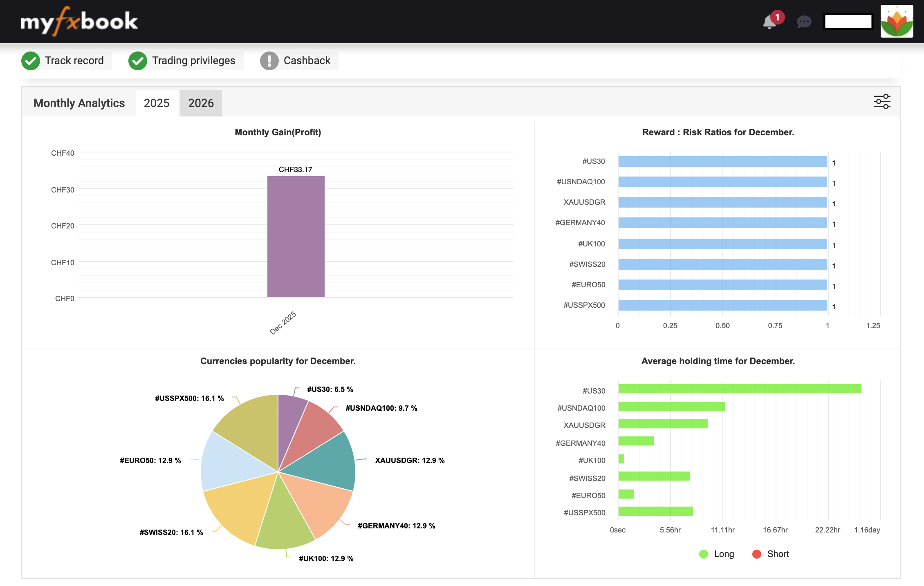Image resolution: width=924 pixels, height=586 pixels.
Task: Click the #US30 average holding time bar
Action: click(739, 389)
